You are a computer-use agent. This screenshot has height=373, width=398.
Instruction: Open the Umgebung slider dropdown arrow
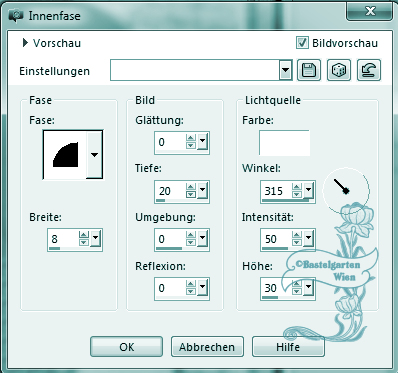click(x=202, y=238)
